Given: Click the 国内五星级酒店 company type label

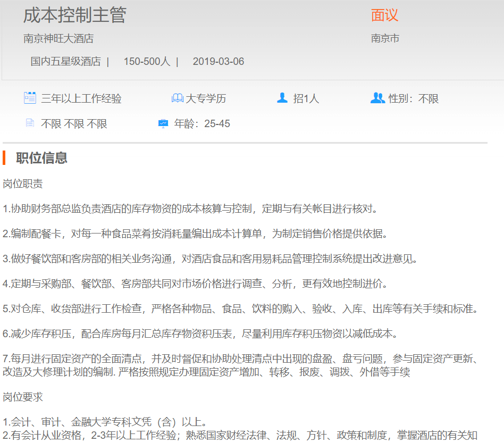Looking at the screenshot, I should 65,62.
